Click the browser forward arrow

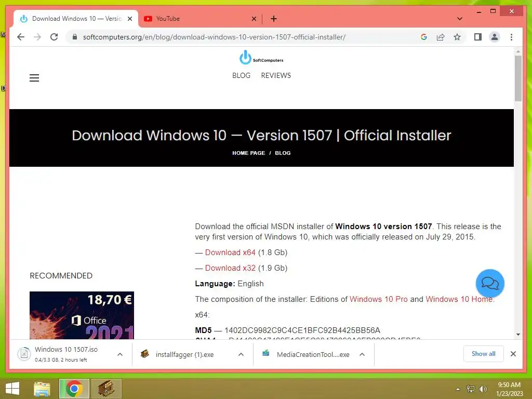click(37, 37)
